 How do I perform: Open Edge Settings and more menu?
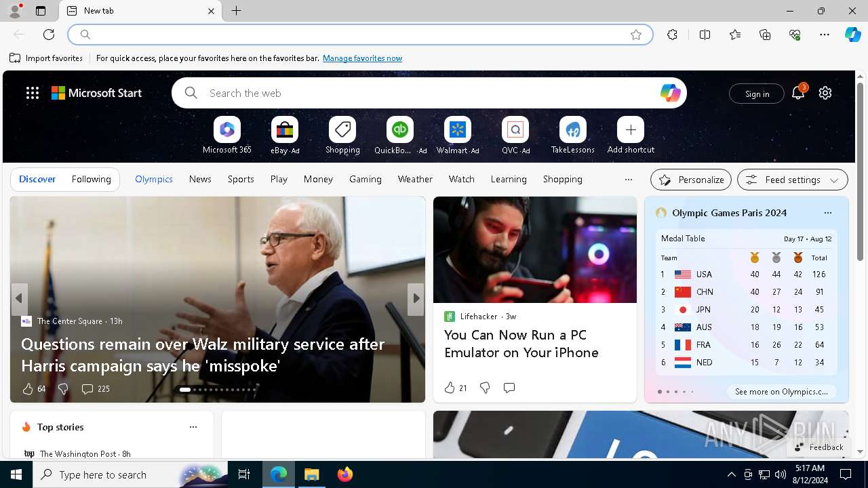tap(825, 35)
